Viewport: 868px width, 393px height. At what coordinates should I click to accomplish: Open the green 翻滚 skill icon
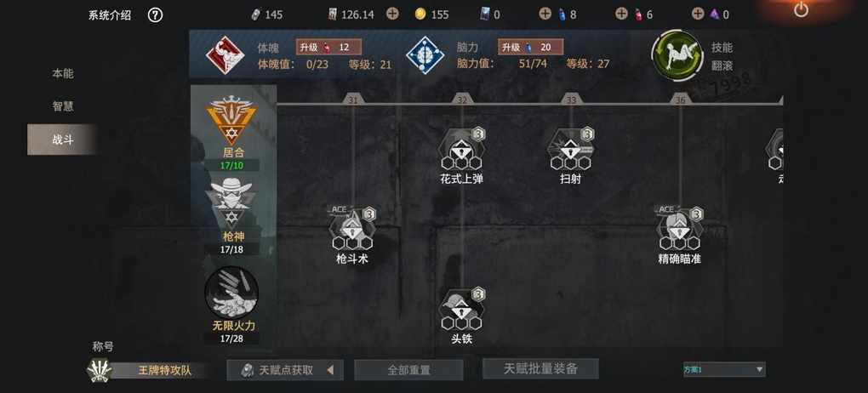[x=677, y=55]
